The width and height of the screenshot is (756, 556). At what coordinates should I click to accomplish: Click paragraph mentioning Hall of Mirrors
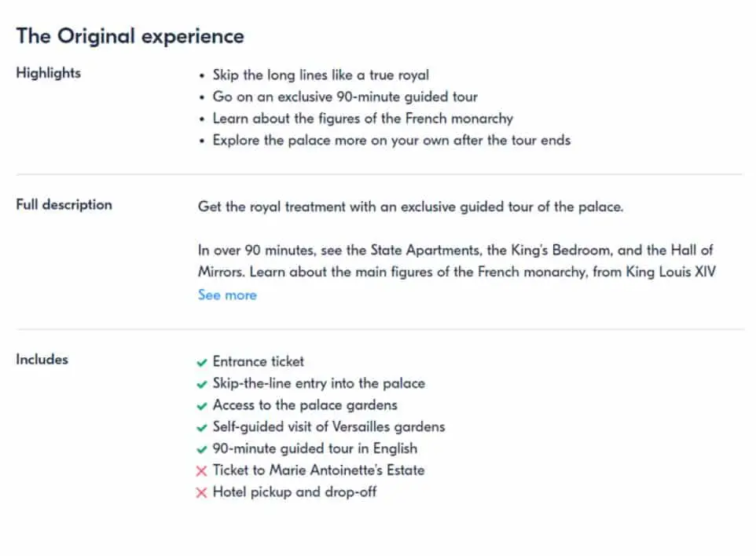[x=457, y=262]
